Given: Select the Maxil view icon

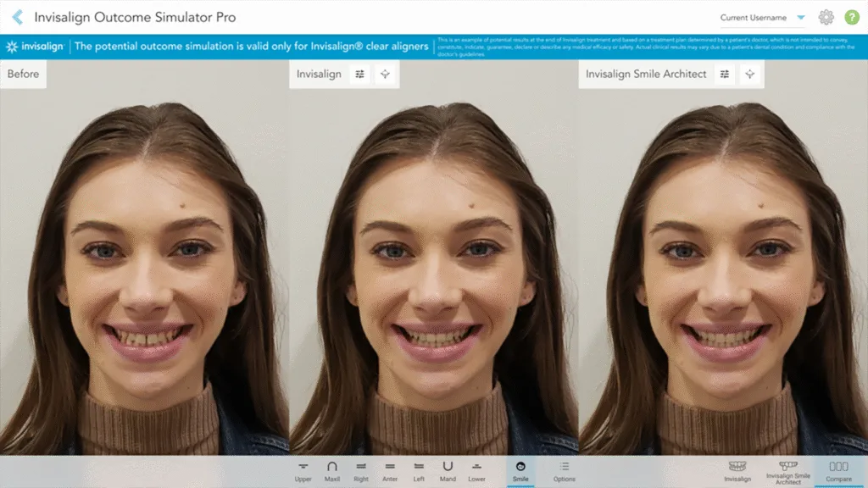Looking at the screenshot, I should [x=331, y=471].
